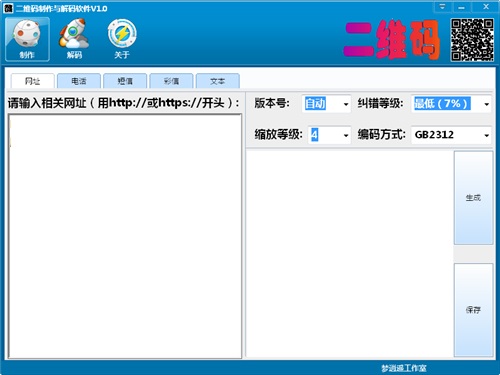The image size is (500, 375).
Task: Open the title bar dropdown menu button
Action: tap(442, 7)
